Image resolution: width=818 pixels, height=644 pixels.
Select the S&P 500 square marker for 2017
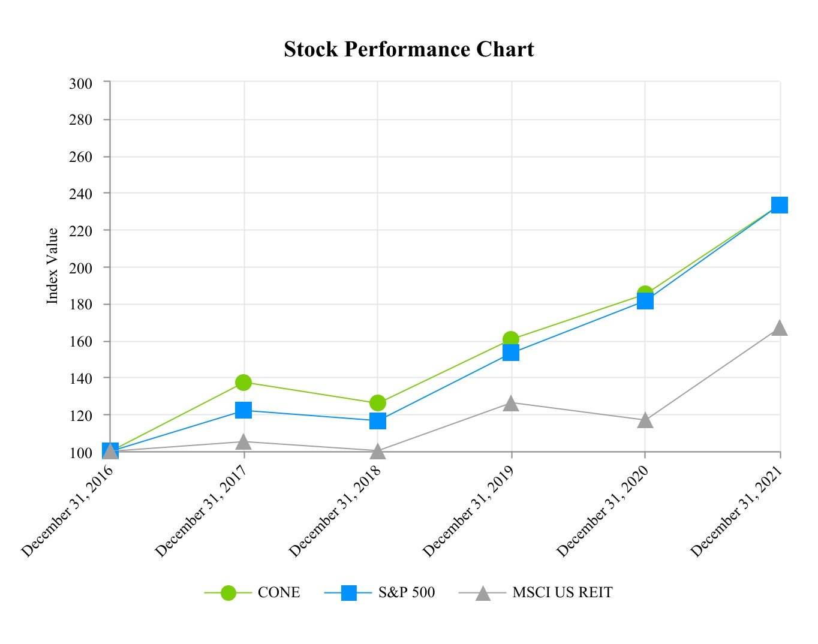pos(243,410)
